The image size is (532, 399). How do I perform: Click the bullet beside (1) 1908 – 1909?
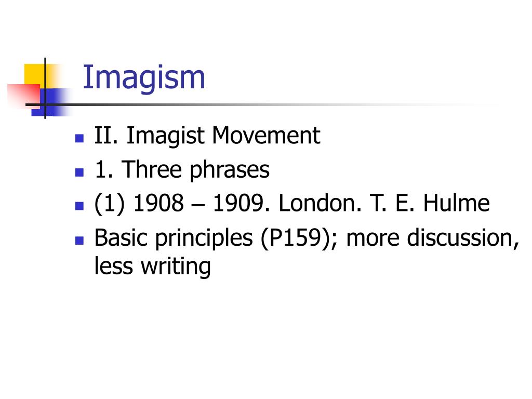pos(79,206)
